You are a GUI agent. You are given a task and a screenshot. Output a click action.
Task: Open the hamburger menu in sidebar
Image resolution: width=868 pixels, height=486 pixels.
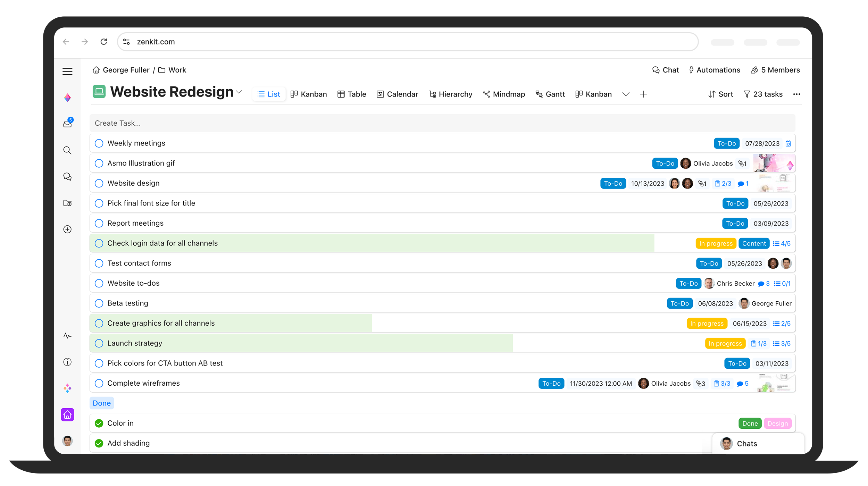67,72
